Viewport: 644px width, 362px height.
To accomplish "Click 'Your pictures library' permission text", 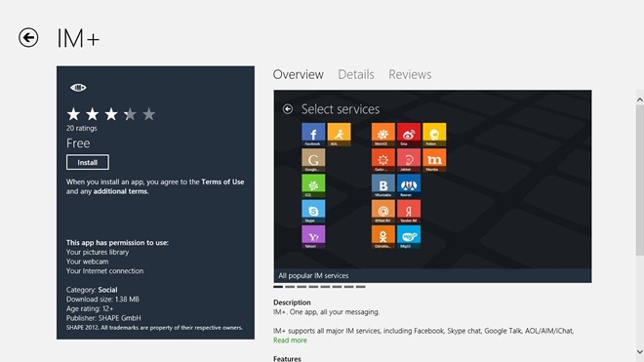I will tap(98, 252).
